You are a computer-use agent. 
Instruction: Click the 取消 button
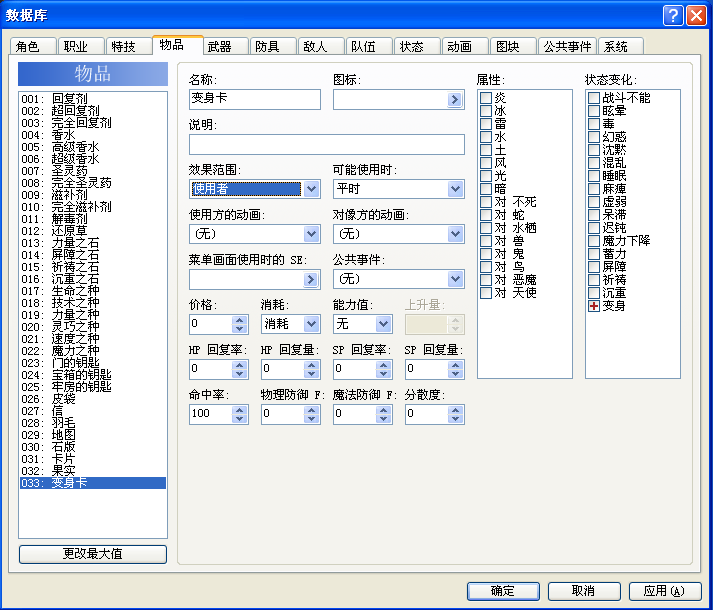[584, 591]
